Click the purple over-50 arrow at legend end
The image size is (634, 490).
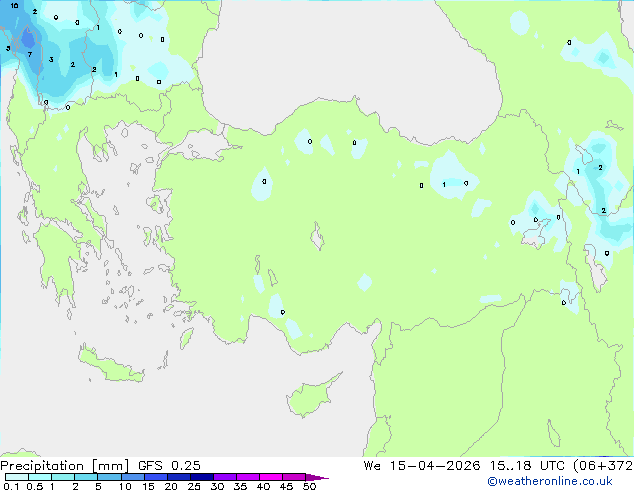(x=317, y=477)
